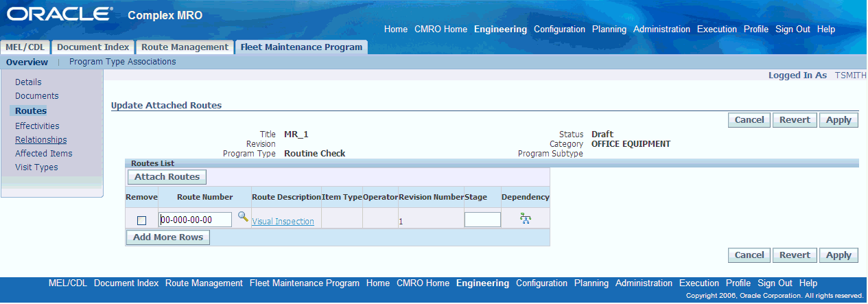
Task: Click the Add More Rows button
Action: pyautogui.click(x=168, y=237)
